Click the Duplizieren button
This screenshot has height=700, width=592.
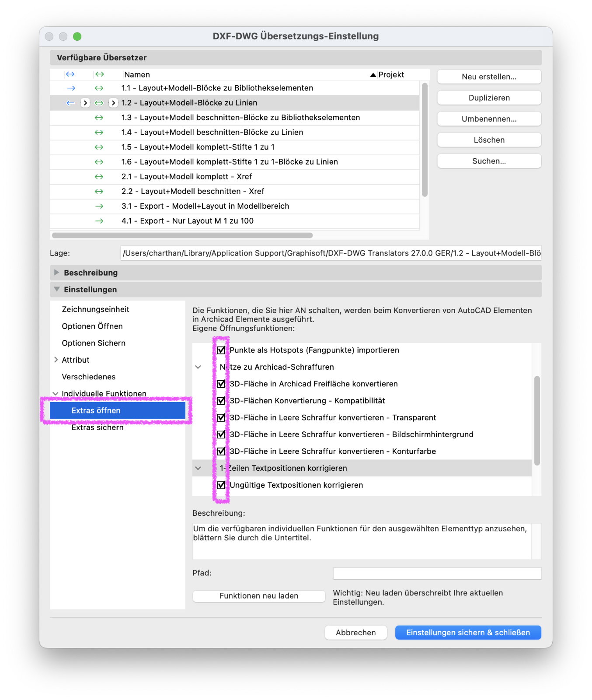click(489, 98)
